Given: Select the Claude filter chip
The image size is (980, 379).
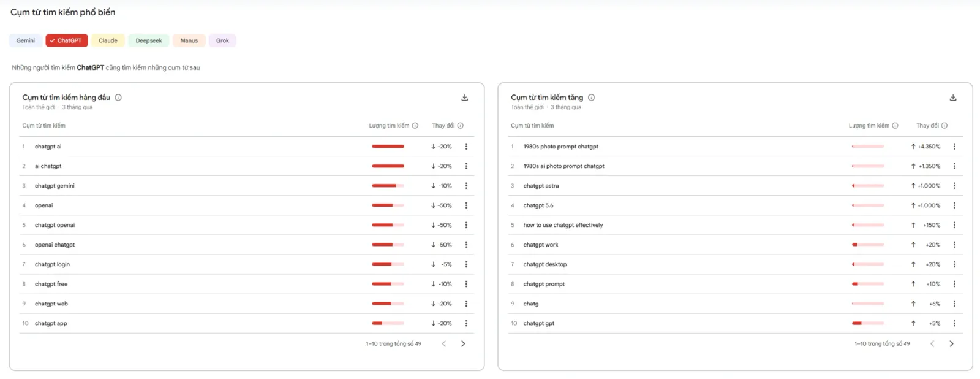Looking at the screenshot, I should click(108, 40).
